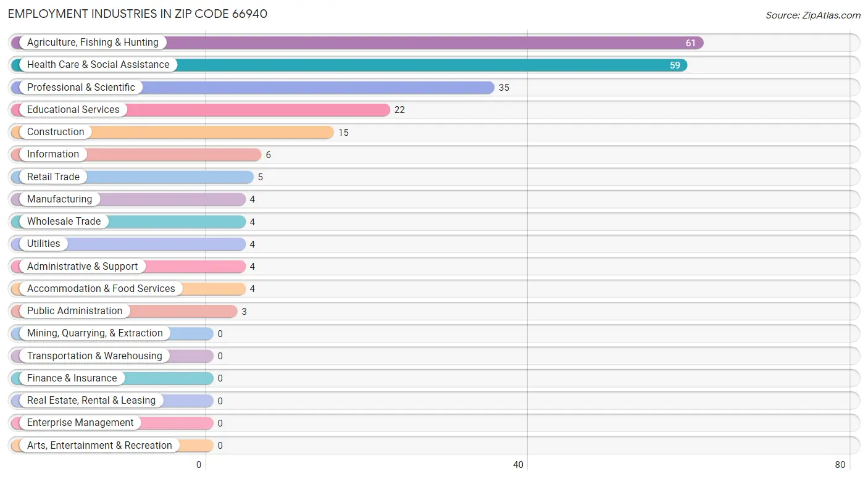Click the chart title 'Employment Industries in Zip Code 66940'
This screenshot has width=868, height=479.
coord(138,14)
